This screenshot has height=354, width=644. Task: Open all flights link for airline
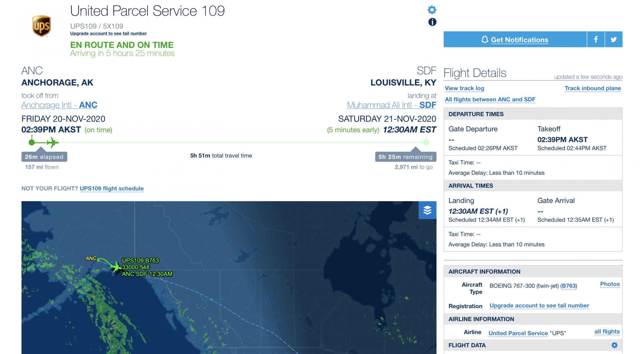click(x=607, y=331)
